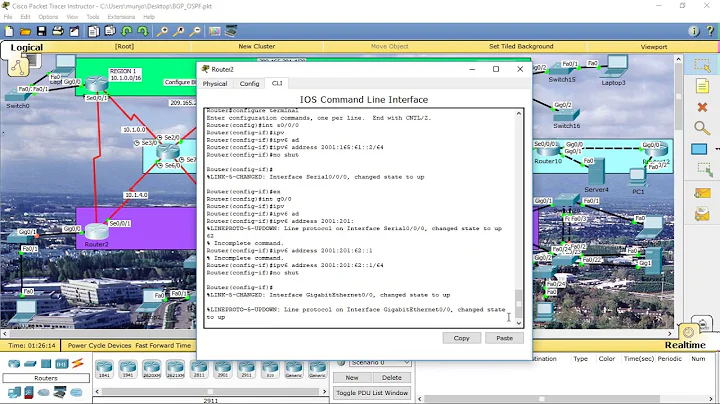Screen dimensions: 720x404
Task: Click Power Cycle Devices
Action: pyautogui.click(x=100, y=345)
